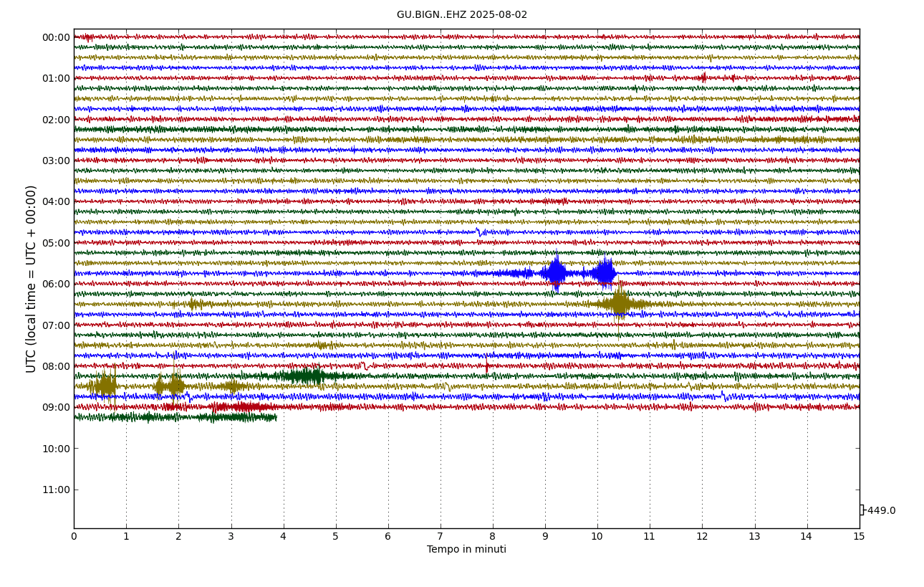Click x-axis tick label 5
The width and height of the screenshot is (924, 587).
[335, 537]
